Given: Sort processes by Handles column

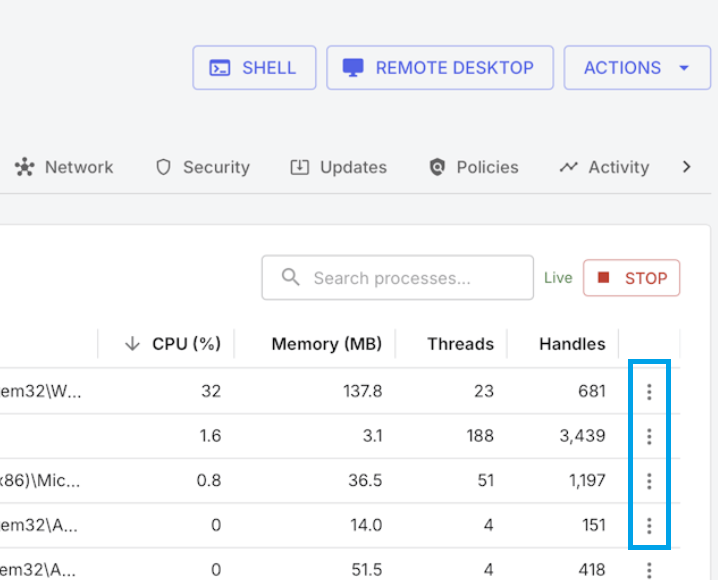Looking at the screenshot, I should point(572,344).
